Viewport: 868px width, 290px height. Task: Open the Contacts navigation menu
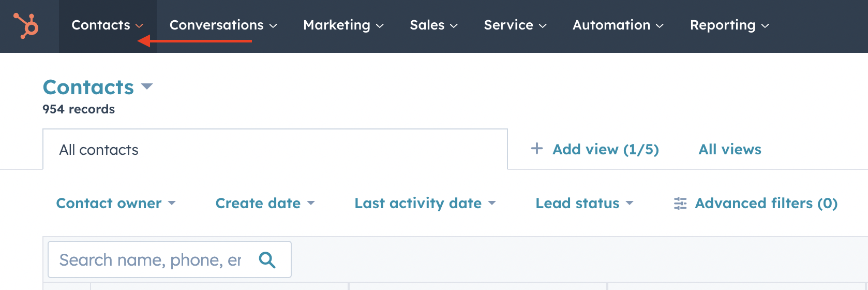107,25
